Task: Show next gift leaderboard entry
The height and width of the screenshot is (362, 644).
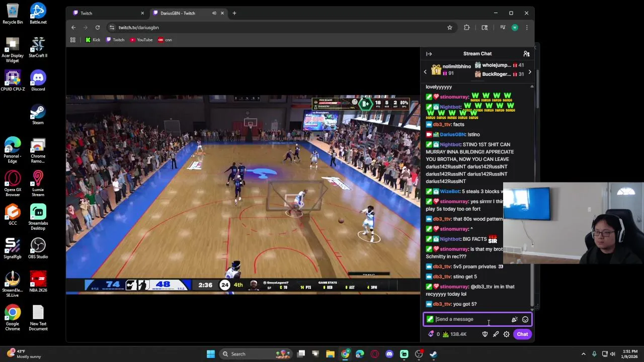Action: click(x=529, y=72)
